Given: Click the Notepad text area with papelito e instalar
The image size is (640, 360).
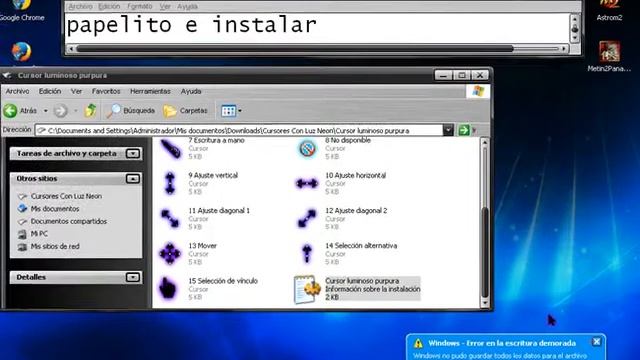Looking at the screenshot, I should point(318,28).
